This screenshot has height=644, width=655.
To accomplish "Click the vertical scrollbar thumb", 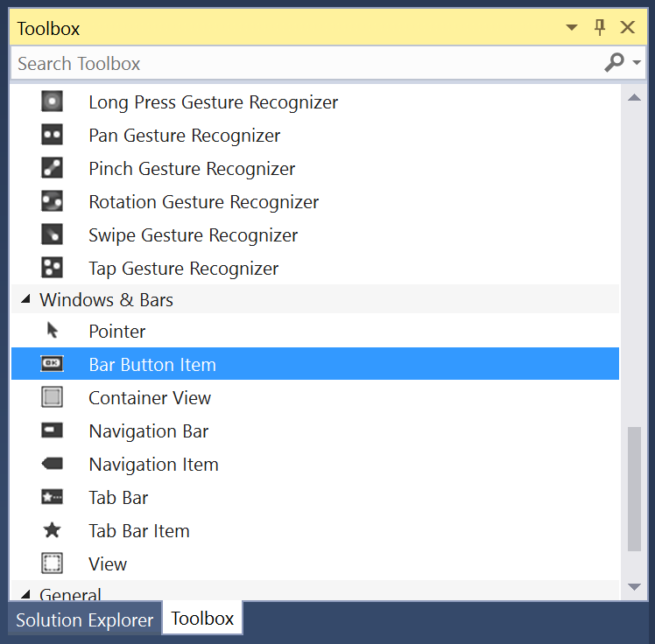I will 634,489.
